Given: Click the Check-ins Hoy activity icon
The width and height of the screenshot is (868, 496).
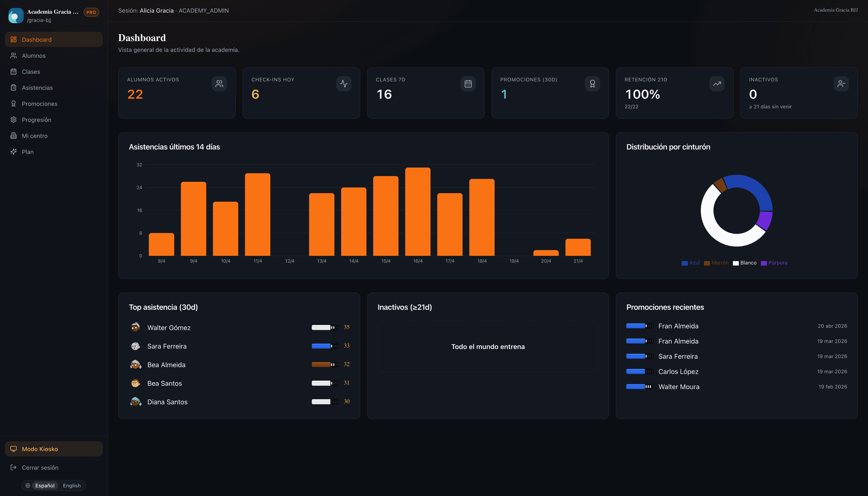Looking at the screenshot, I should click(x=344, y=84).
